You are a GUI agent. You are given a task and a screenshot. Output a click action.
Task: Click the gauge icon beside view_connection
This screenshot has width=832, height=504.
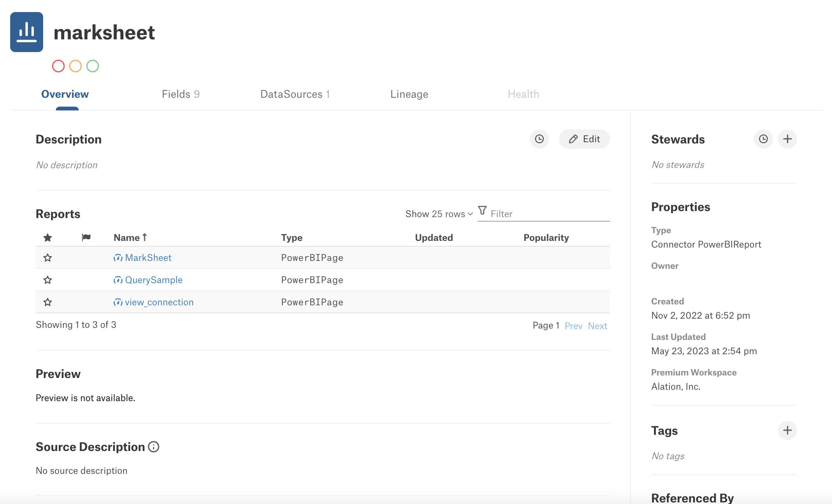point(118,302)
